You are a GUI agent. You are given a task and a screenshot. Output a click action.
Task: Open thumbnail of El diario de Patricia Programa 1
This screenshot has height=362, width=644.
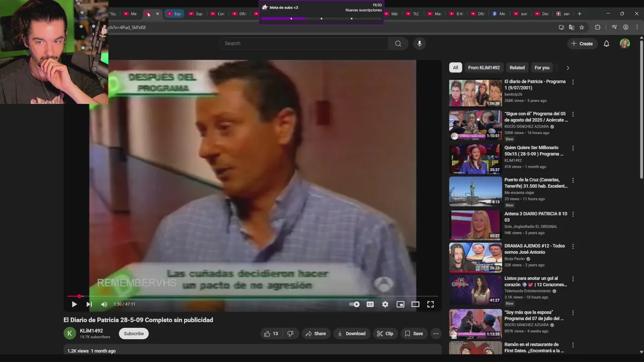pos(475,93)
